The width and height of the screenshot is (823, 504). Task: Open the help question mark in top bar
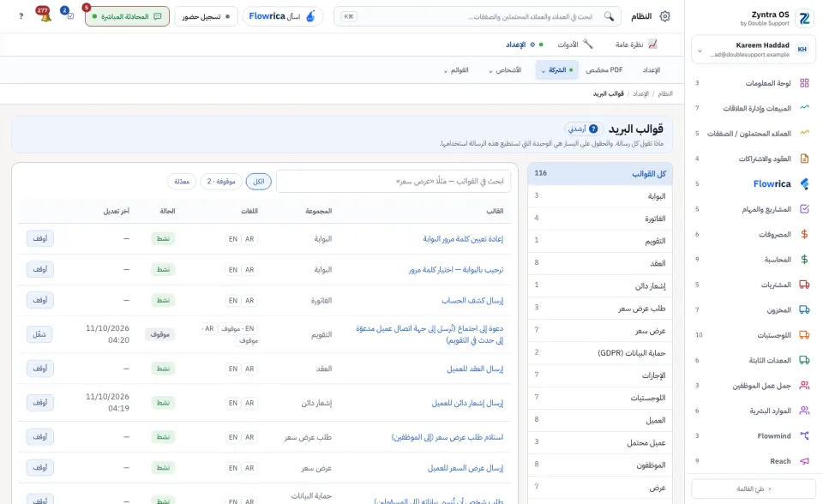[x=21, y=16]
